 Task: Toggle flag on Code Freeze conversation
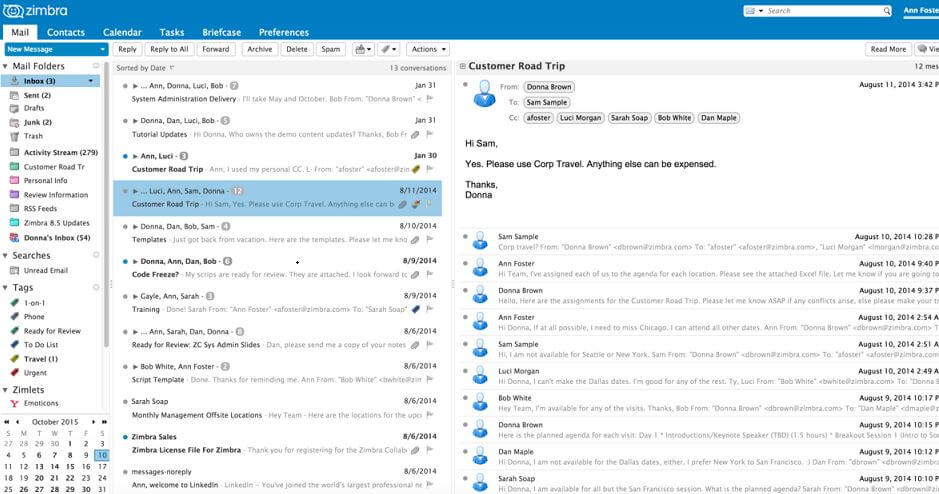coord(429,274)
